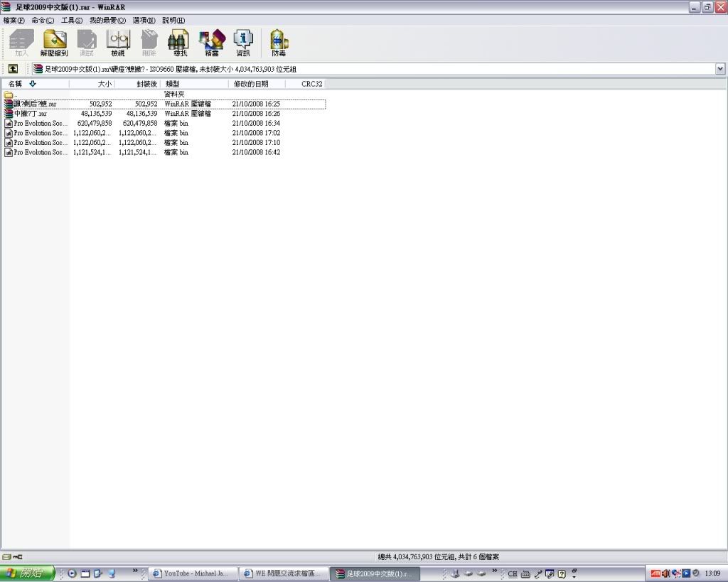Open the 工具 (Tools) menu

(x=72, y=21)
